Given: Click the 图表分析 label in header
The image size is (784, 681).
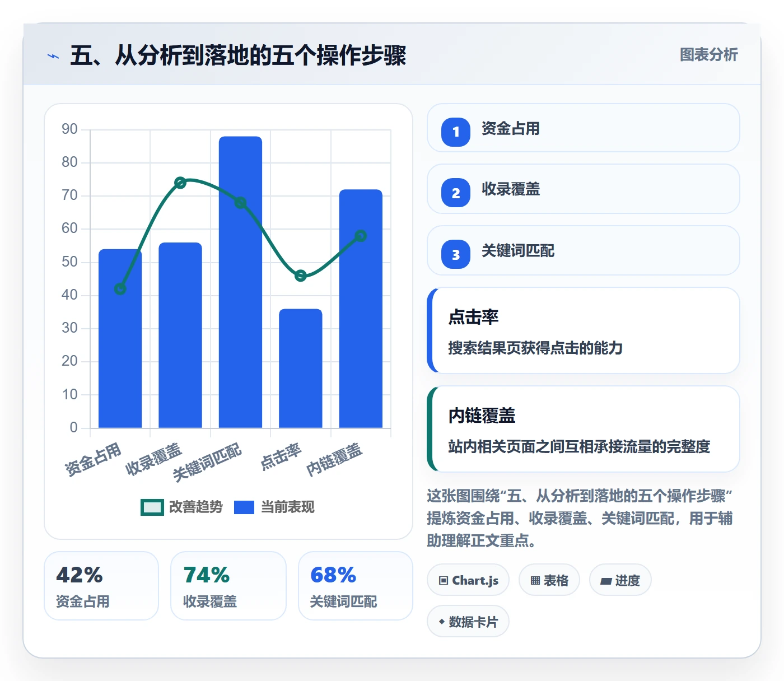Looking at the screenshot, I should point(708,55).
